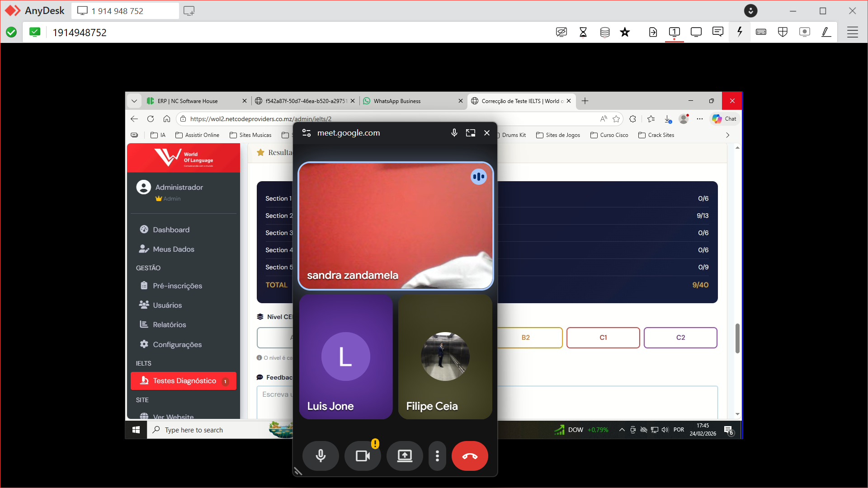Click the page vertical scrollbar thumb
868x488 pixels.
coord(737,338)
